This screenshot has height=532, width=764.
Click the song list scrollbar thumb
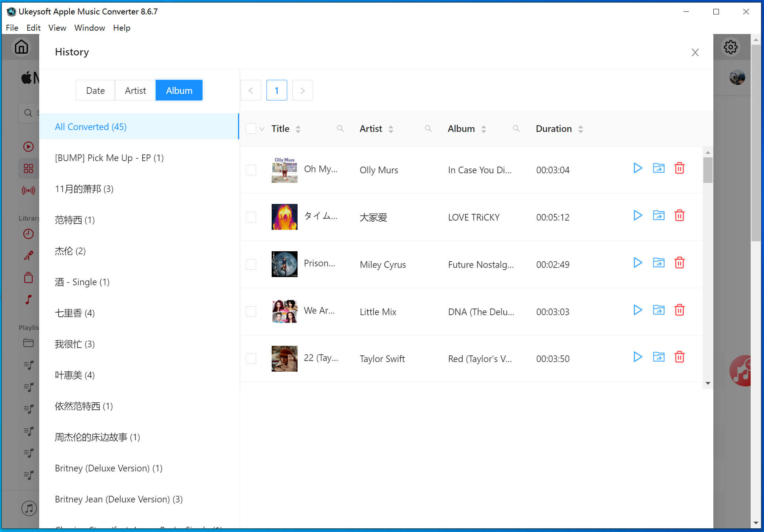[x=708, y=170]
